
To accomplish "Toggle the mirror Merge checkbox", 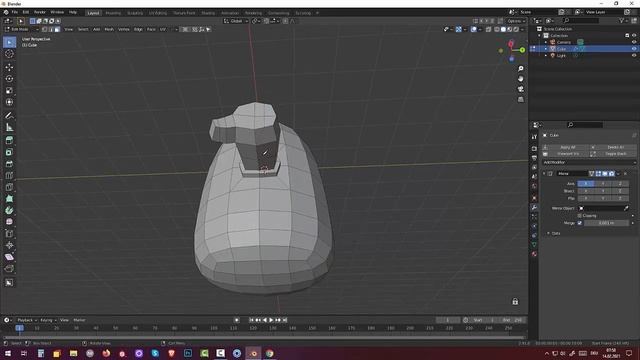I will (x=580, y=223).
